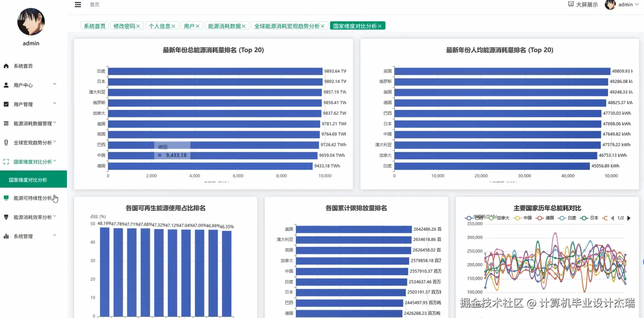Screen dimensions: 644x318
Task: Click the large admin profile photo in sidebar
Action: pos(31,22)
